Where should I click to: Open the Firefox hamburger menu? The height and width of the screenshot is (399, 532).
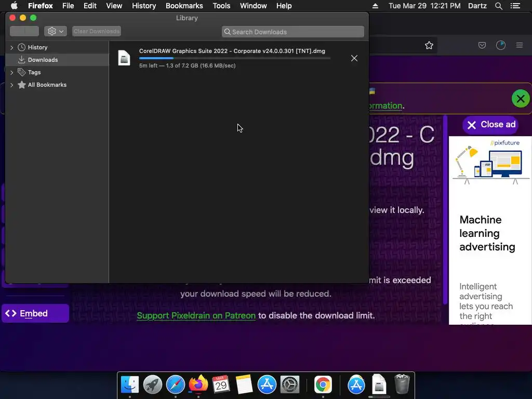coord(520,45)
